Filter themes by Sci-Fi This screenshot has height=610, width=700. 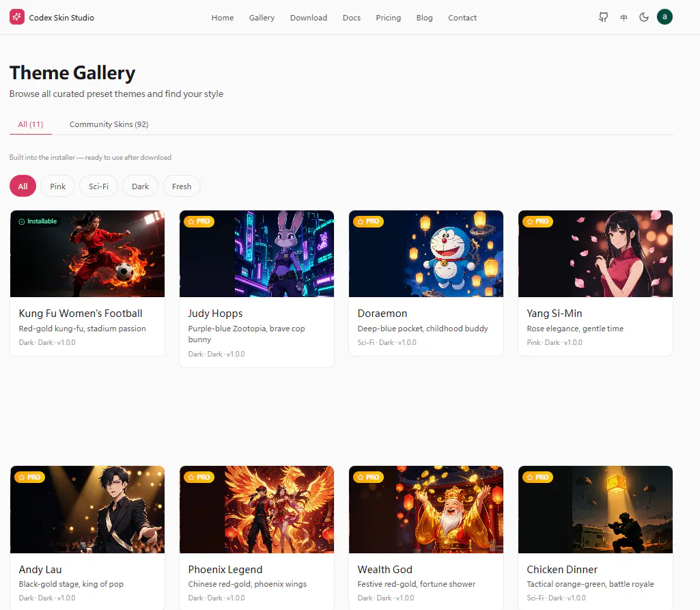(x=98, y=186)
